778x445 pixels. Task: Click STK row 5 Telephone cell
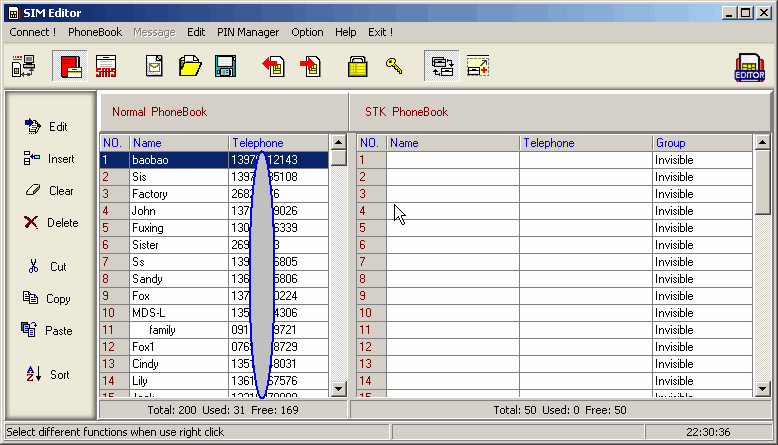tap(586, 228)
